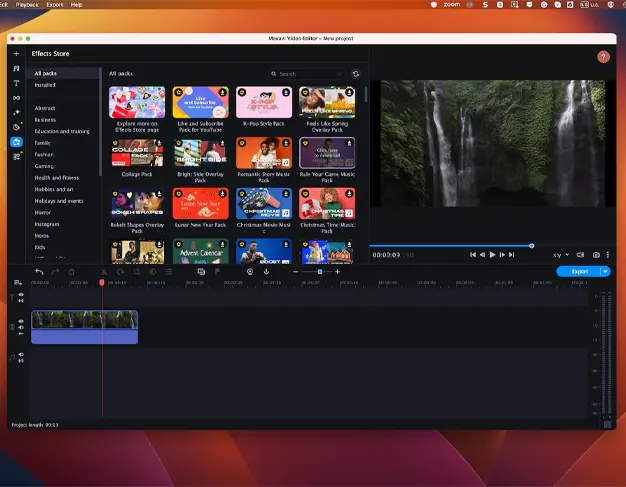Open the Titles tab T icon
Screen dimensions: 626x487
[x=16, y=83]
